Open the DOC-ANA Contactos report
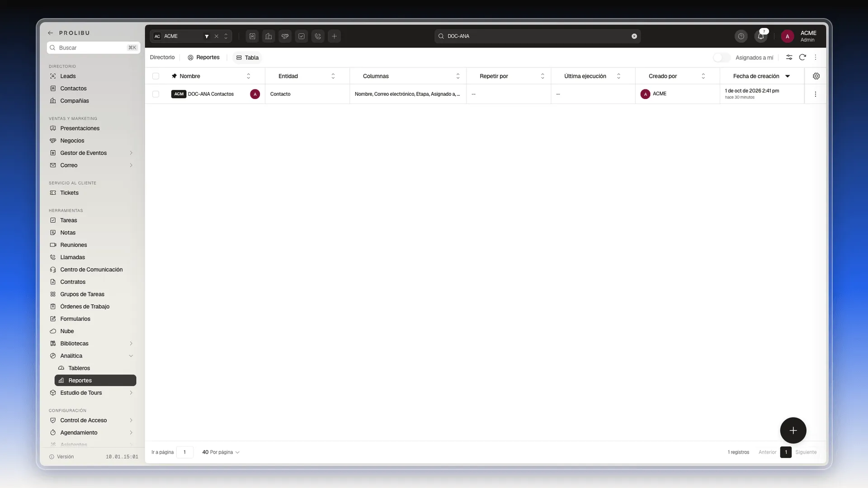The height and width of the screenshot is (488, 868). (x=211, y=94)
